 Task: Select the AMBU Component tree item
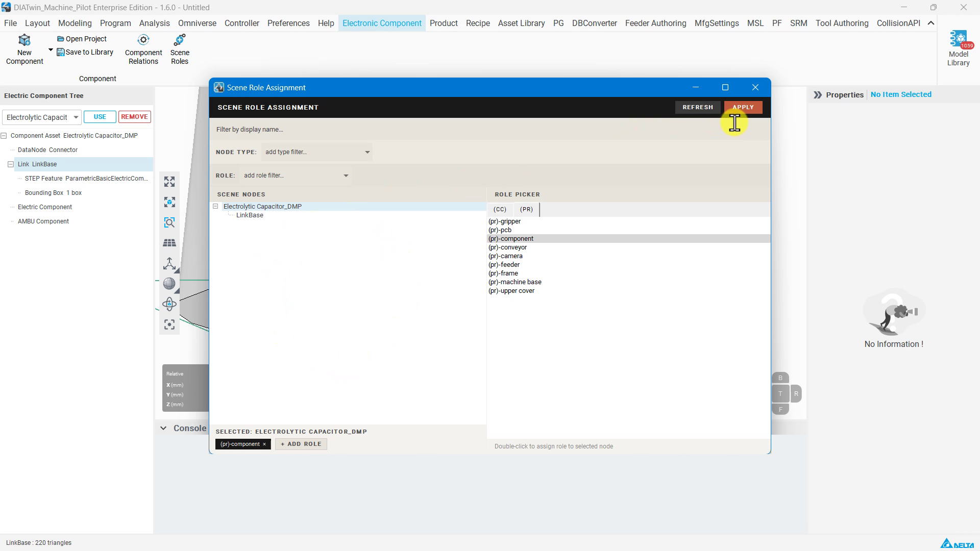pos(43,221)
